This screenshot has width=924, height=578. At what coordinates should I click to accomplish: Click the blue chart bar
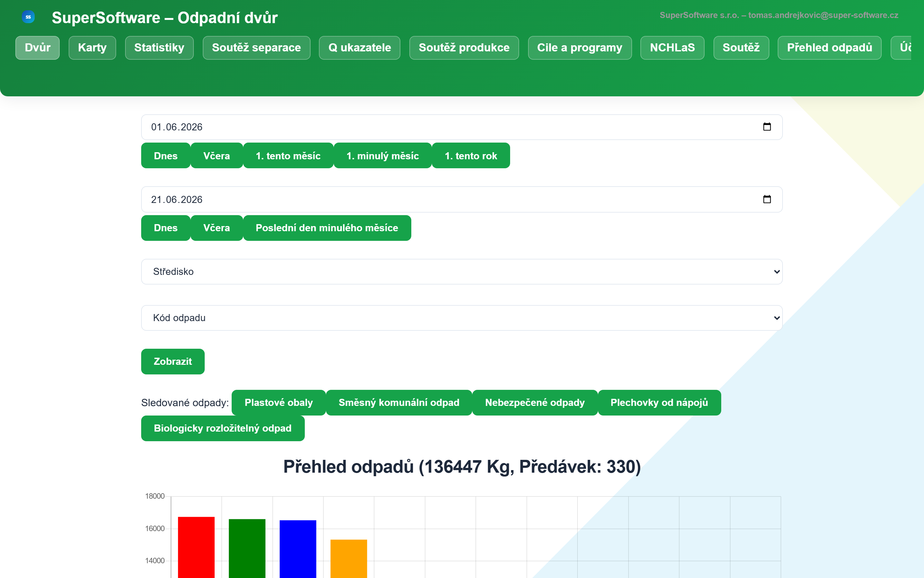tap(298, 549)
